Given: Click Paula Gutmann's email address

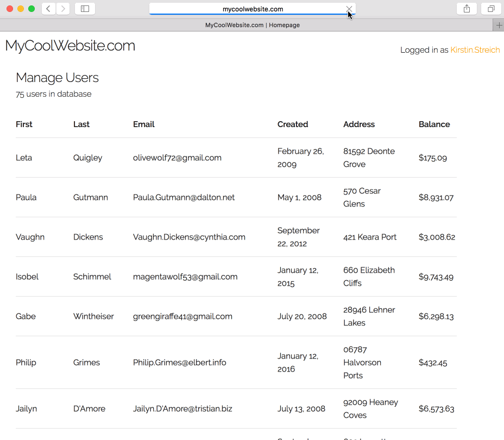Looking at the screenshot, I should 184,198.
